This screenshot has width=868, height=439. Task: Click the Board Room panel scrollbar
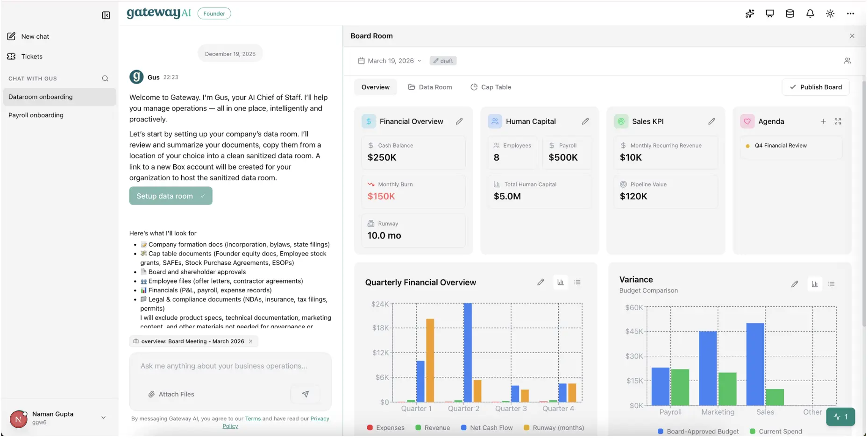(x=864, y=203)
